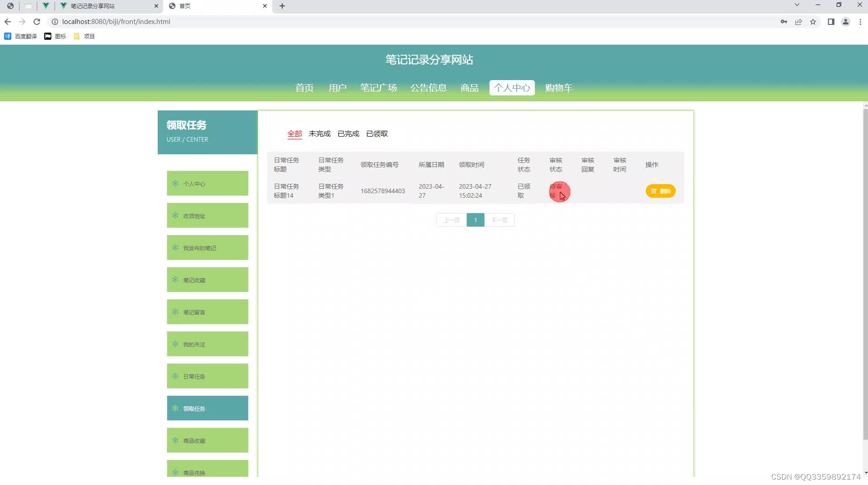Open a new tab with plus icon
Screen dimensions: 868x485
click(x=282, y=6)
